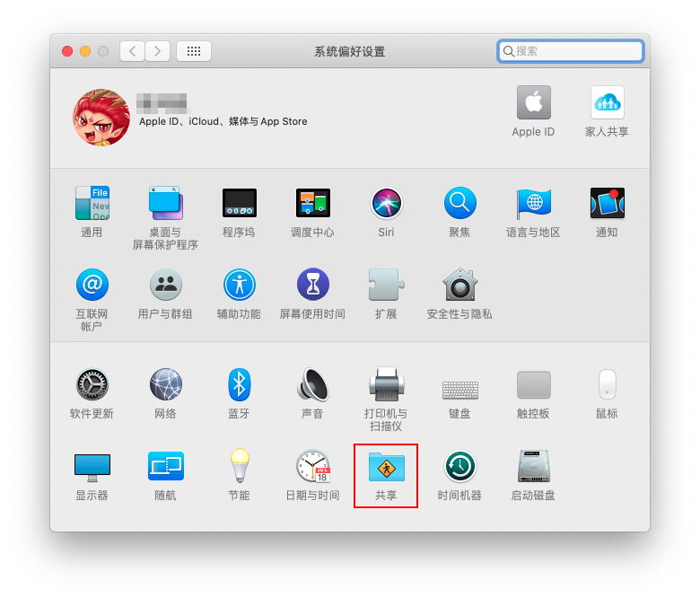Click the user avatar picture
700x598 pixels.
pos(101,118)
